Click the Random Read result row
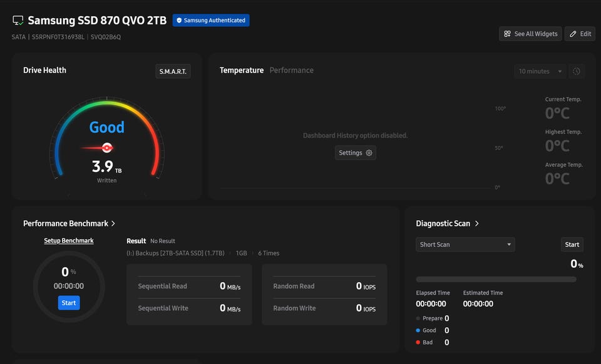This screenshot has height=364, width=601. [x=324, y=286]
